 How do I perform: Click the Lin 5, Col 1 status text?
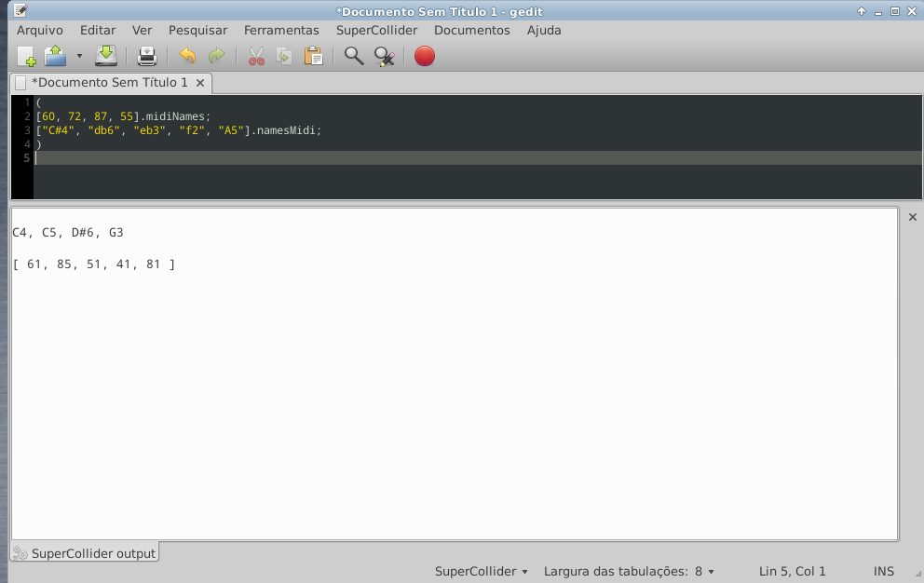[x=792, y=571]
